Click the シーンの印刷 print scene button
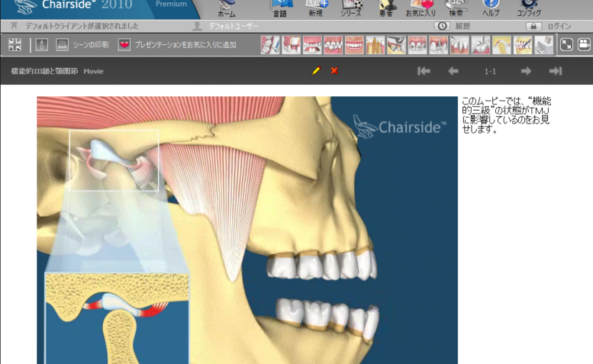The width and height of the screenshot is (593, 364). pos(91,44)
